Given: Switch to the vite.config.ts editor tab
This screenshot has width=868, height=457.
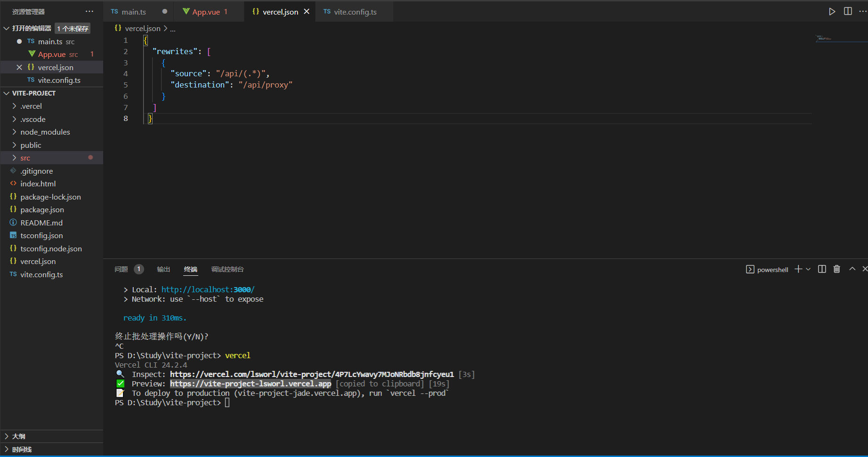Looking at the screenshot, I should point(355,12).
